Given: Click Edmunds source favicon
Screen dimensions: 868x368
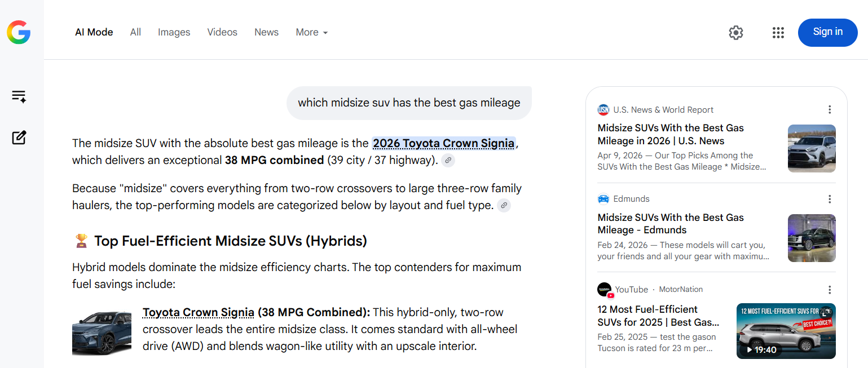Looking at the screenshot, I should [603, 199].
